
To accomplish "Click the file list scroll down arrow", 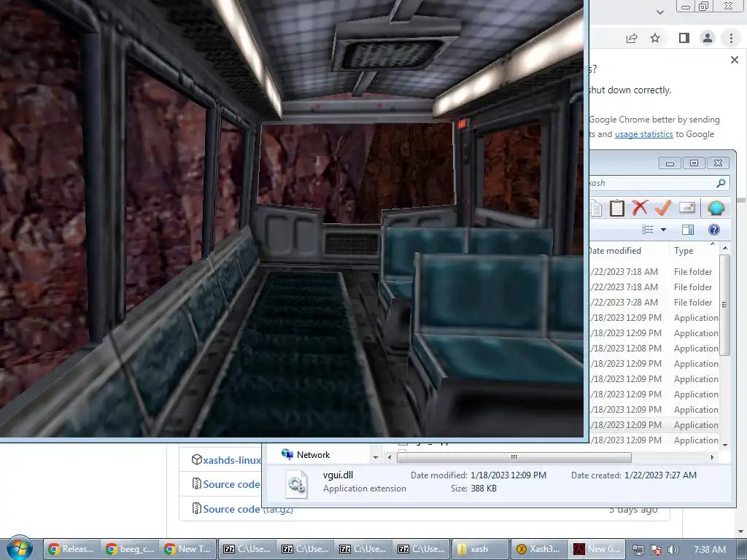I will 725,445.
